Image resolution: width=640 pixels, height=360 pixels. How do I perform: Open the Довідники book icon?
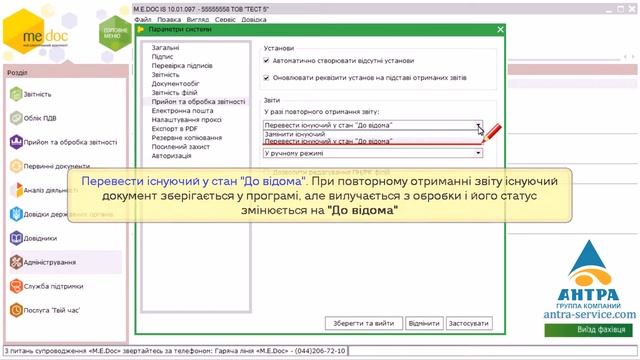coord(16,238)
